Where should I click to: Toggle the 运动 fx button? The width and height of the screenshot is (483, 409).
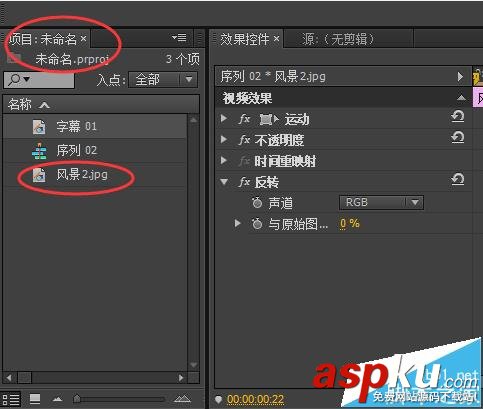(244, 119)
